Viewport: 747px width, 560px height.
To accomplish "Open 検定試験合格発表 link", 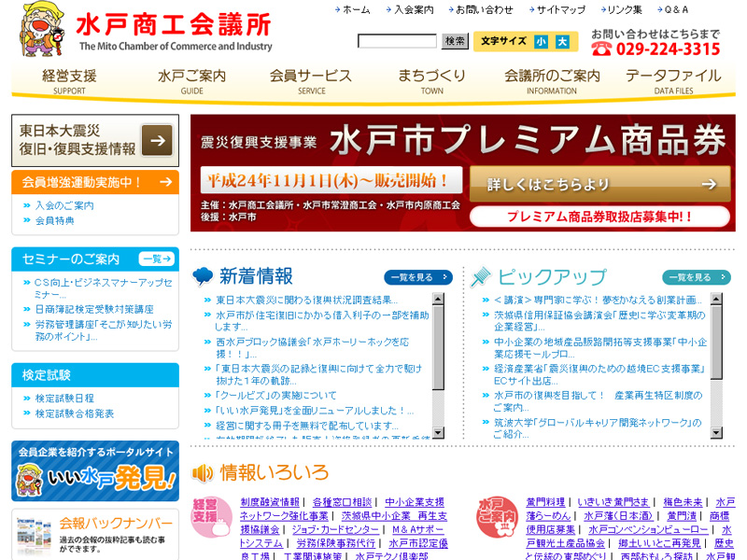I will (x=75, y=413).
